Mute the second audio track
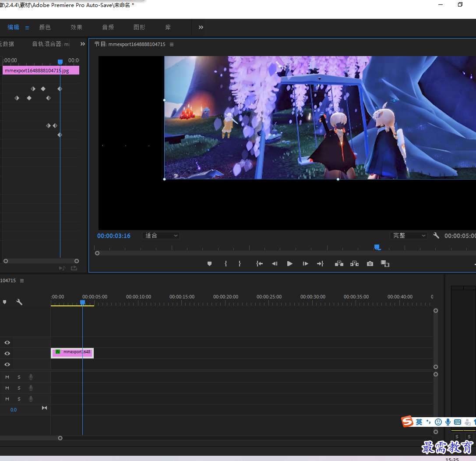 [x=7, y=388]
